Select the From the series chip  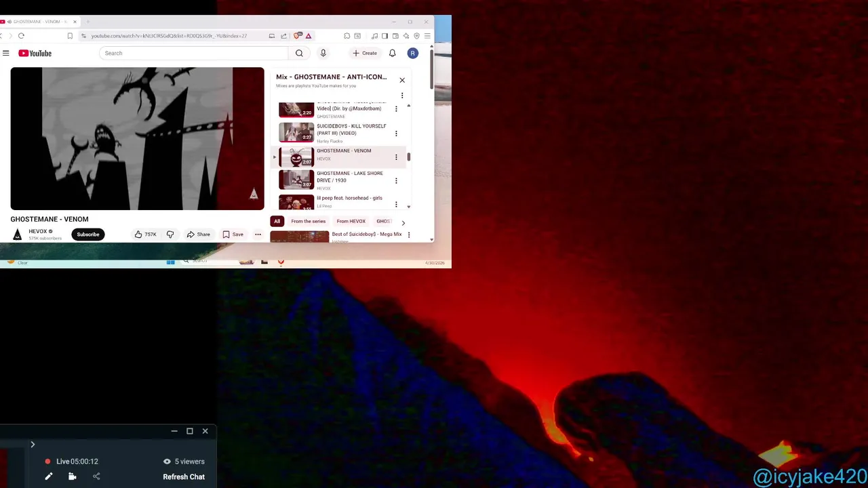pos(308,221)
